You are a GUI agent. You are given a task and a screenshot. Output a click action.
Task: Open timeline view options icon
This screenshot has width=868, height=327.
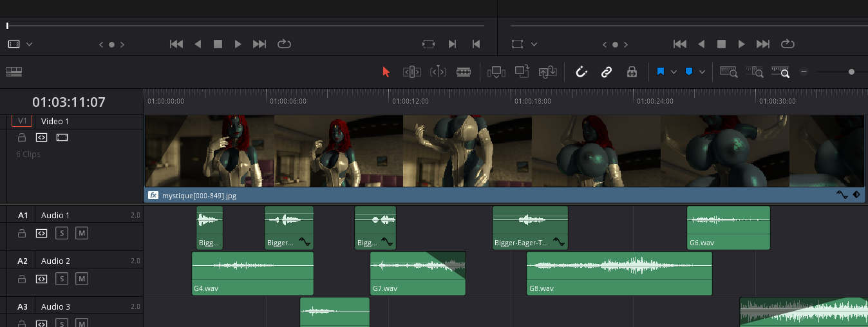(14, 72)
